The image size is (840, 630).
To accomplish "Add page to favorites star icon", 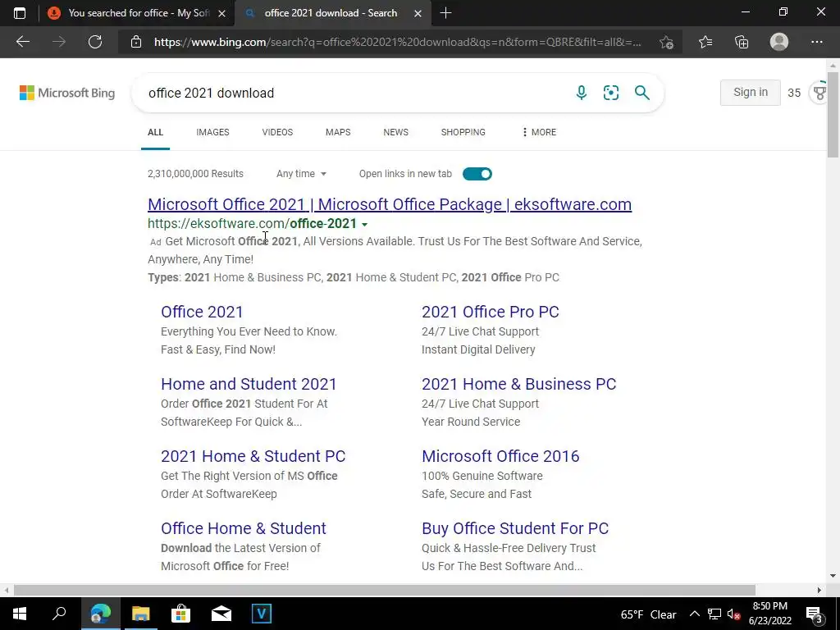I will coord(666,42).
